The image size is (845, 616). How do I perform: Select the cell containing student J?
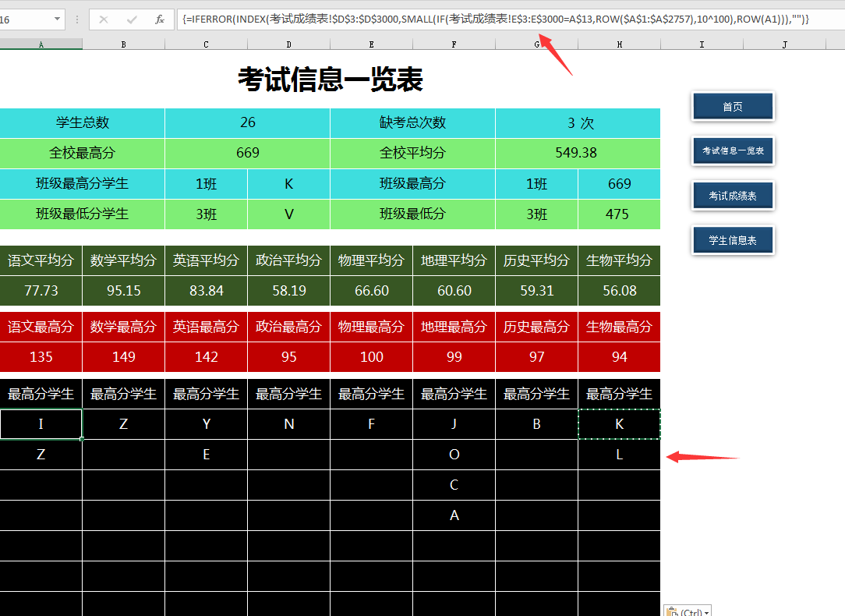[454, 424]
